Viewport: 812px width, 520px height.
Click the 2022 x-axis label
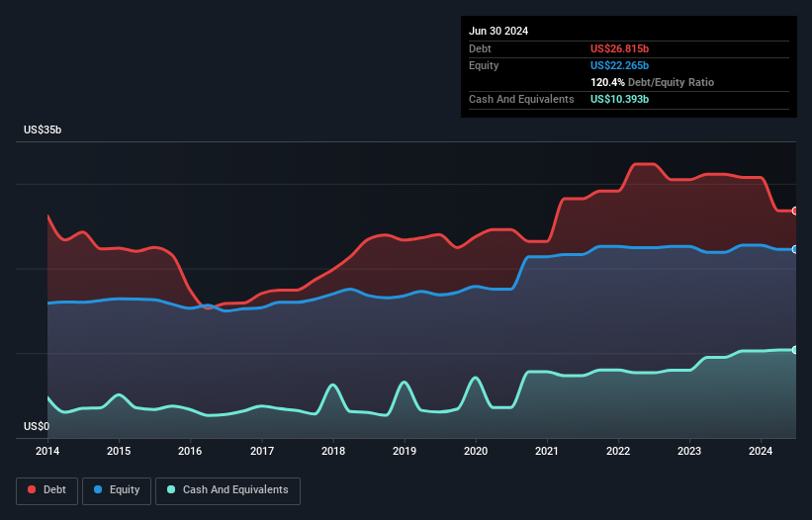point(618,452)
